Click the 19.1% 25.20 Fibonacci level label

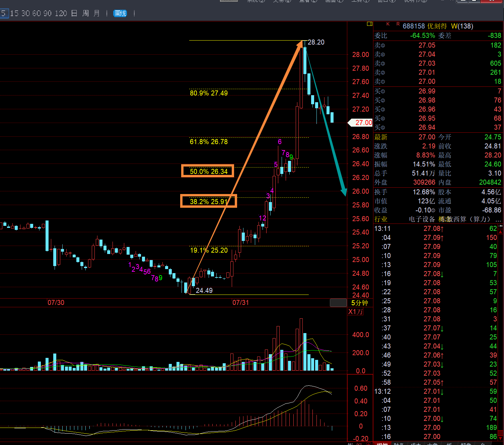click(209, 250)
